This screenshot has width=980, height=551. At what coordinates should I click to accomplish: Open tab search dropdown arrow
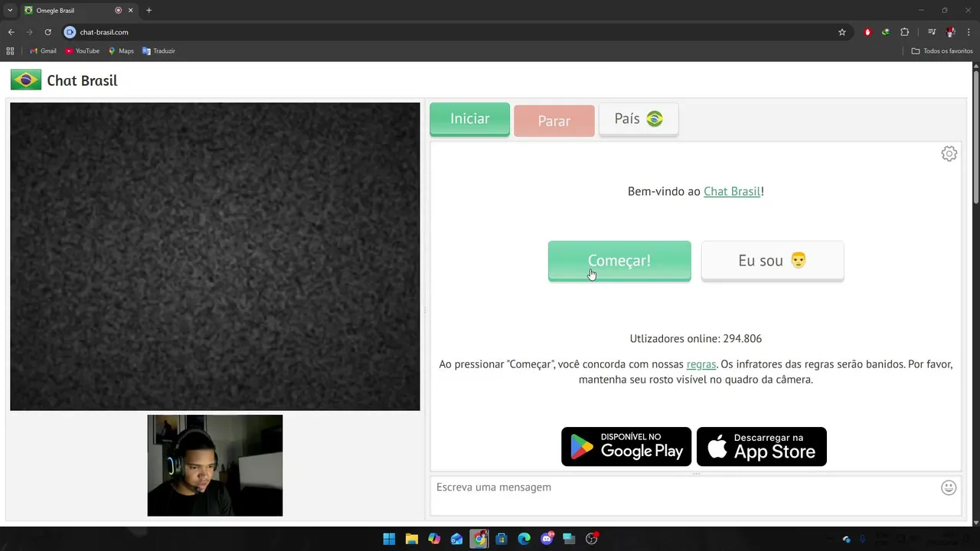tap(10, 11)
